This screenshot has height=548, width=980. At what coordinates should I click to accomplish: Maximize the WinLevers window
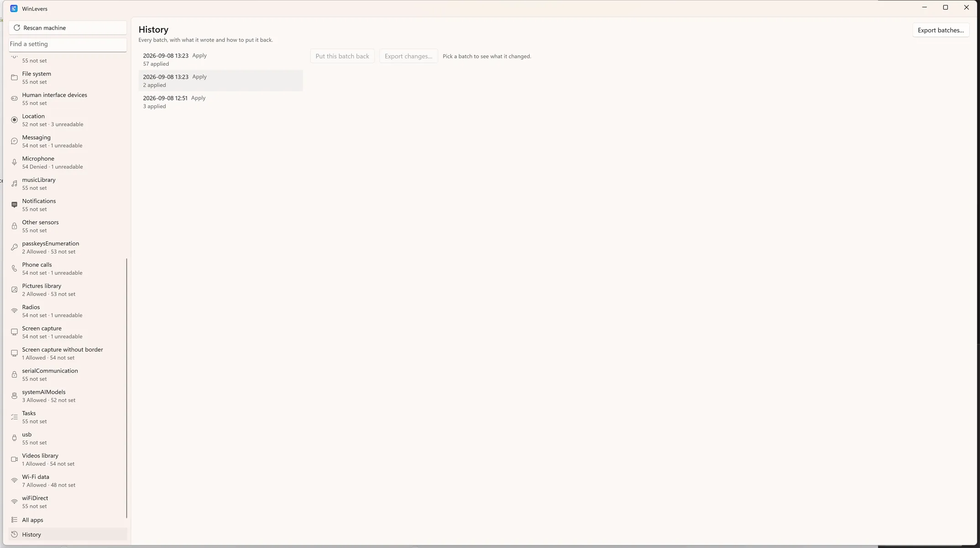coord(945,7)
